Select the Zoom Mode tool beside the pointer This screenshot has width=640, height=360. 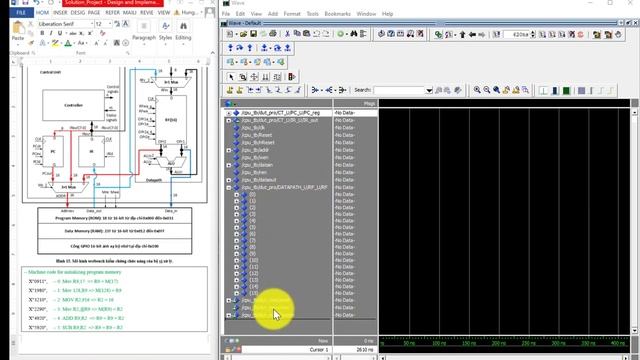243,77
